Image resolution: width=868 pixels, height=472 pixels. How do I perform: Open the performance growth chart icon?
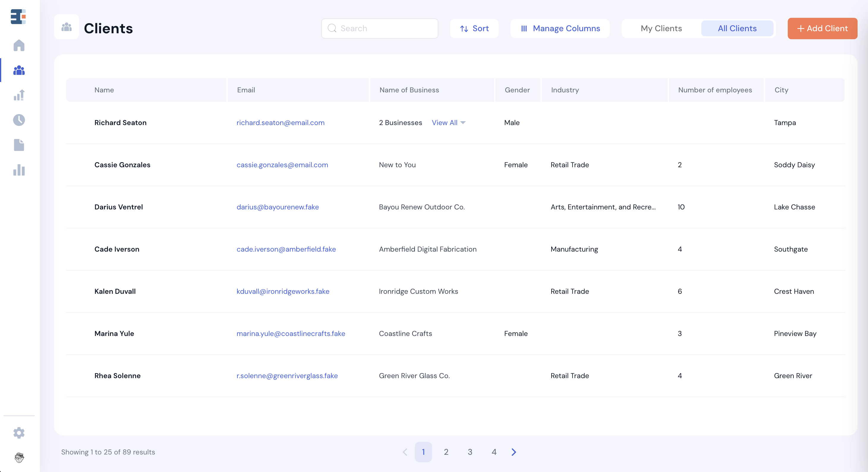coord(19,95)
